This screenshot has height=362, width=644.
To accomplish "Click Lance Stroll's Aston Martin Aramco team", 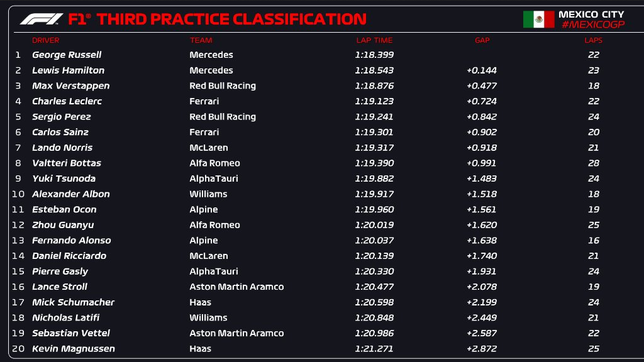I will click(236, 287).
